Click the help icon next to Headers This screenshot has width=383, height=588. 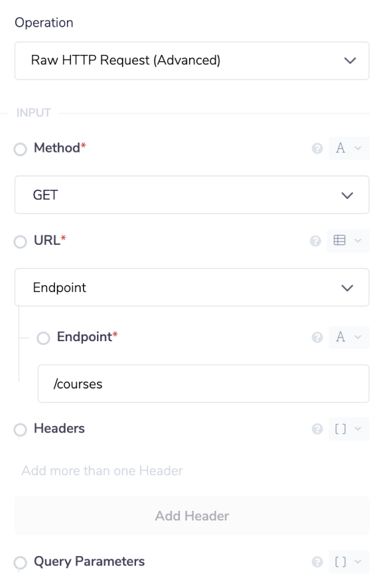[317, 429]
